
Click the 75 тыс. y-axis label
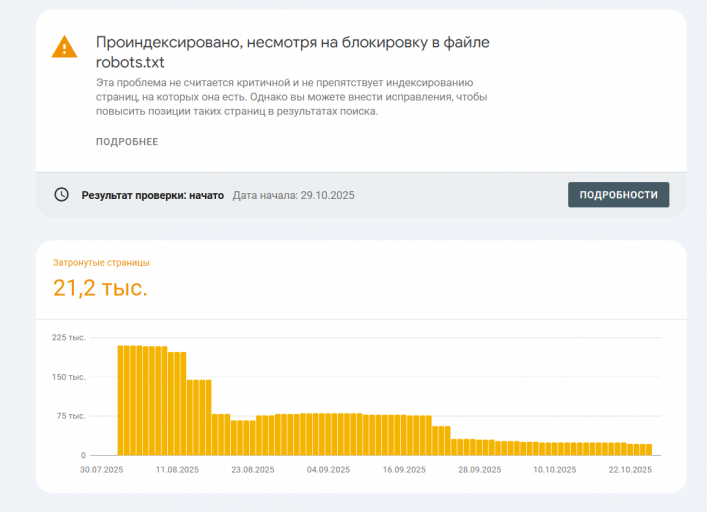[70, 416]
